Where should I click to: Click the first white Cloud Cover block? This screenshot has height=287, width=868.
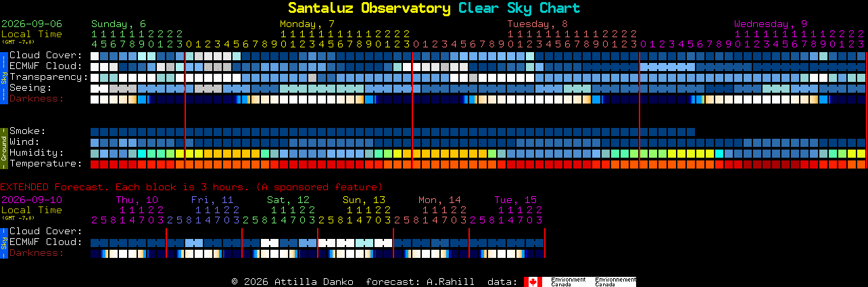click(x=95, y=56)
